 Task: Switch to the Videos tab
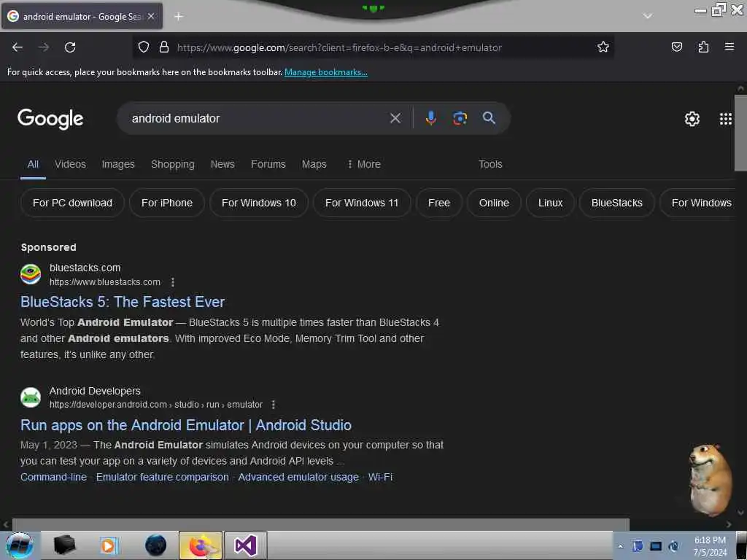tap(70, 164)
